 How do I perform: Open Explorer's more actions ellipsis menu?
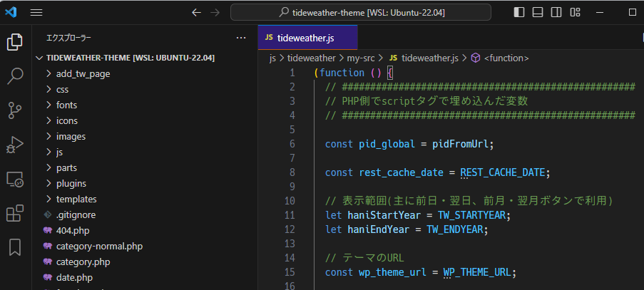click(240, 37)
